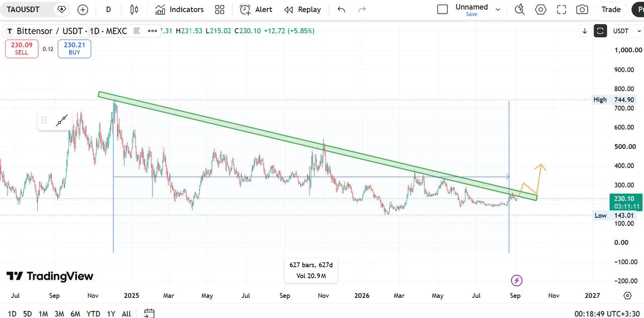
Task: Select the 3M time range
Action: pyautogui.click(x=59, y=313)
